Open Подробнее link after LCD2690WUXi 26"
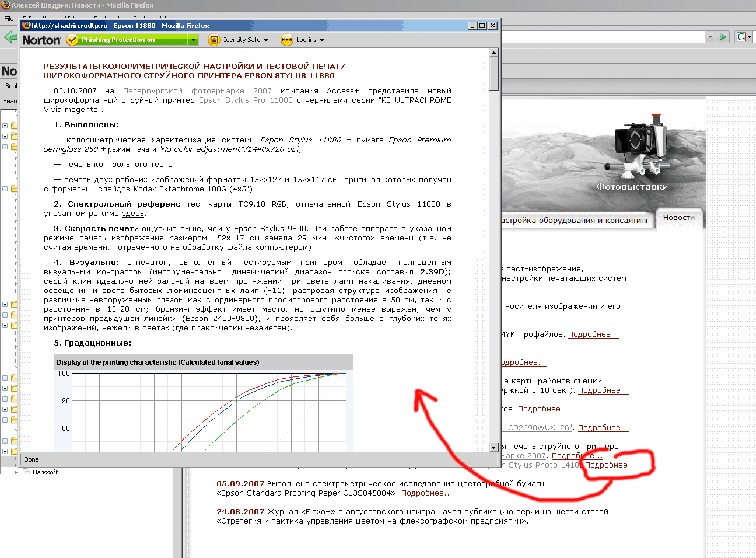This screenshot has width=756, height=558. coord(604,427)
